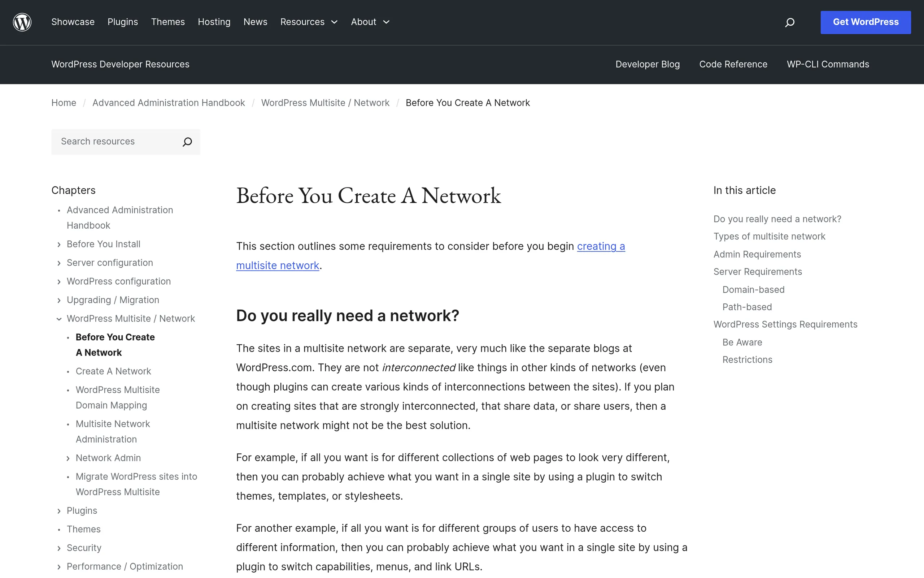Submit the Search resources magnifier icon

pos(187,142)
